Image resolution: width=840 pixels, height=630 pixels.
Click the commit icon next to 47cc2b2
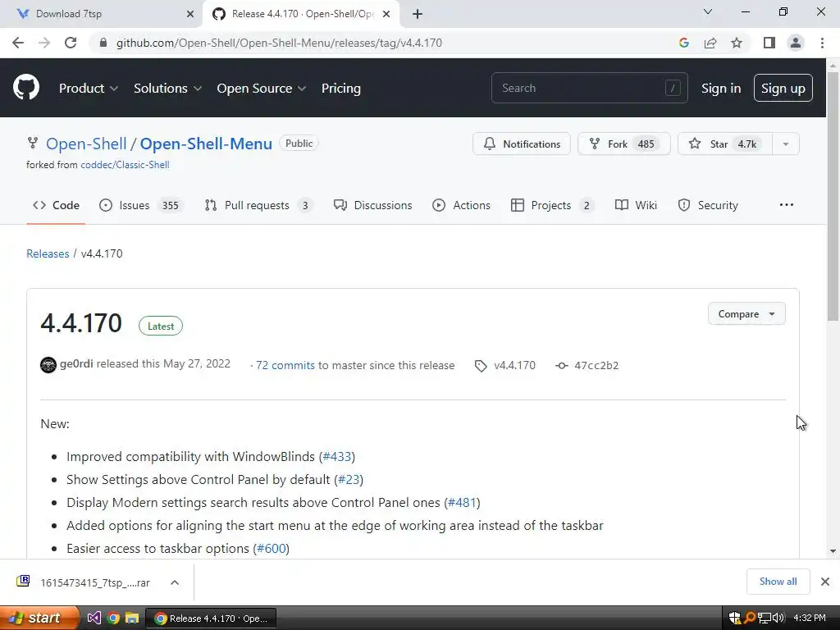tap(561, 365)
